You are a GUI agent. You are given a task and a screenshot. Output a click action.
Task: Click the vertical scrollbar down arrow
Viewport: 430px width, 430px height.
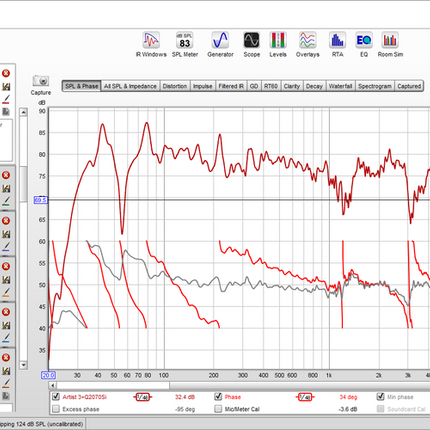[23, 365]
